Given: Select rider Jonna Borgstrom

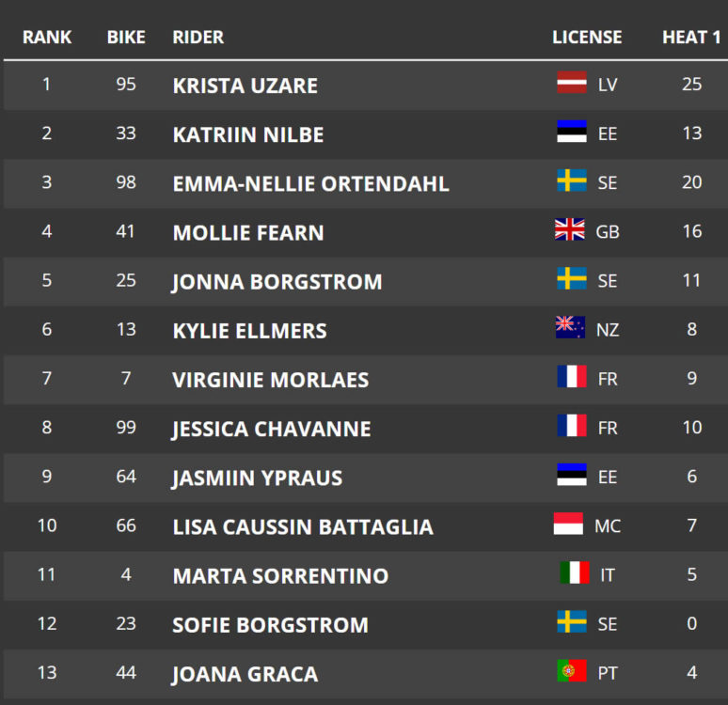Looking at the screenshot, I should point(277,282).
